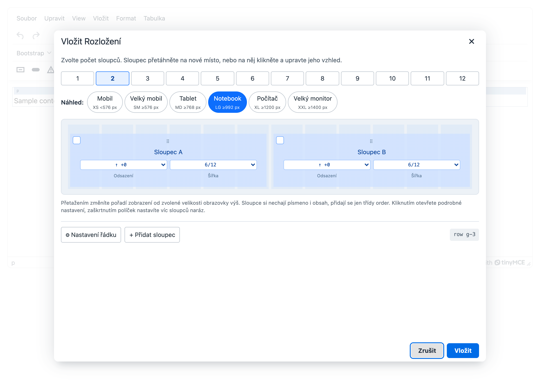Screen dimensions: 540x392
Task: Close the Vložit Rozložení dialog with X
Action: pos(471,41)
